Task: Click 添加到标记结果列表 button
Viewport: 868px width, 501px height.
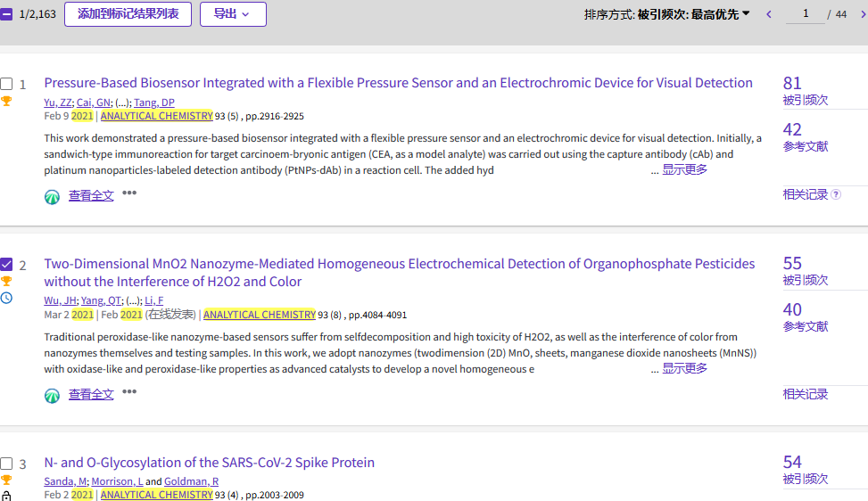Action: (x=128, y=14)
